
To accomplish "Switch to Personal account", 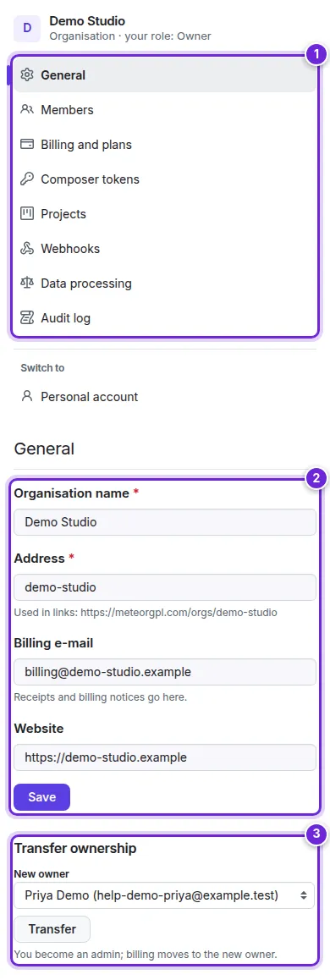I will (x=165, y=396).
